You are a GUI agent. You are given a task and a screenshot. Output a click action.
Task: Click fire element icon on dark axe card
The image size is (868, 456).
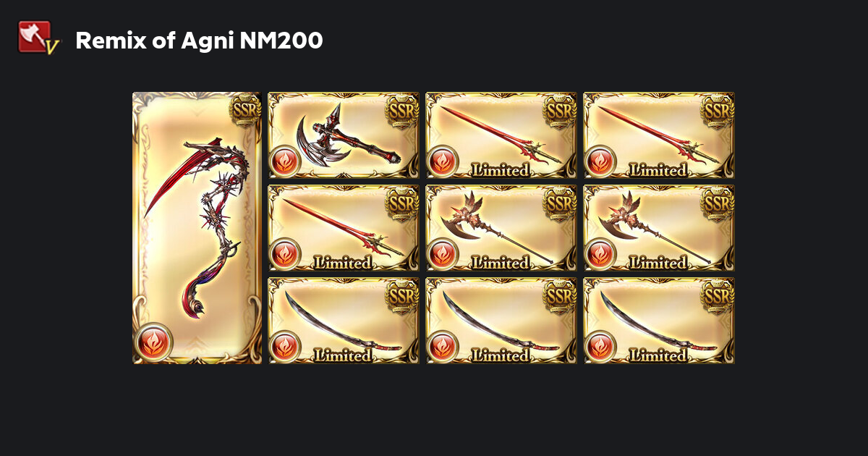tap(285, 161)
